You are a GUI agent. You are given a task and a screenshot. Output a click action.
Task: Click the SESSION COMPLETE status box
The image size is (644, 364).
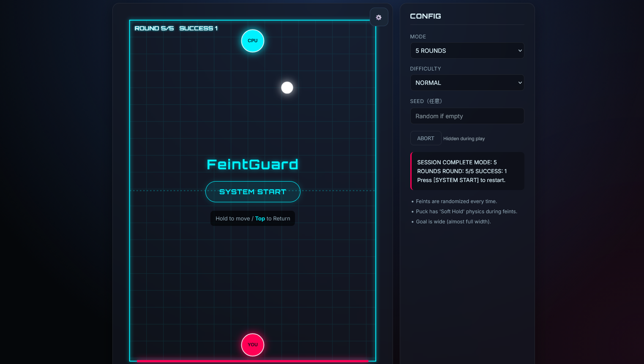pos(467,171)
